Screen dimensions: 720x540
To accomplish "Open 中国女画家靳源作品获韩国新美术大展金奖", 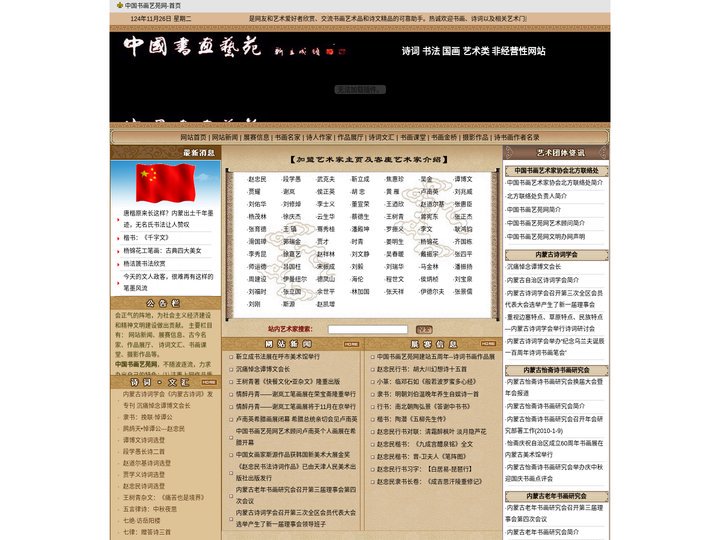I will 293,455.
